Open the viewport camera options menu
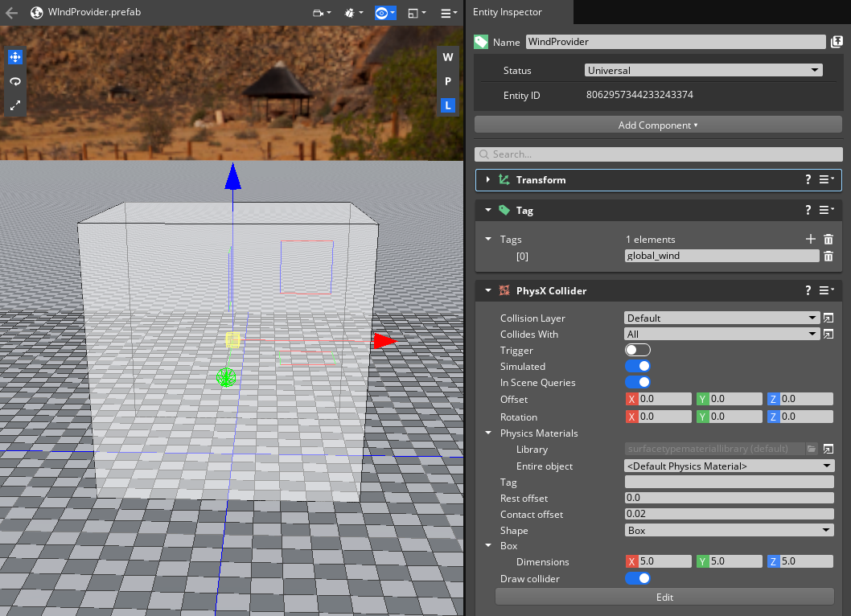 (322, 13)
